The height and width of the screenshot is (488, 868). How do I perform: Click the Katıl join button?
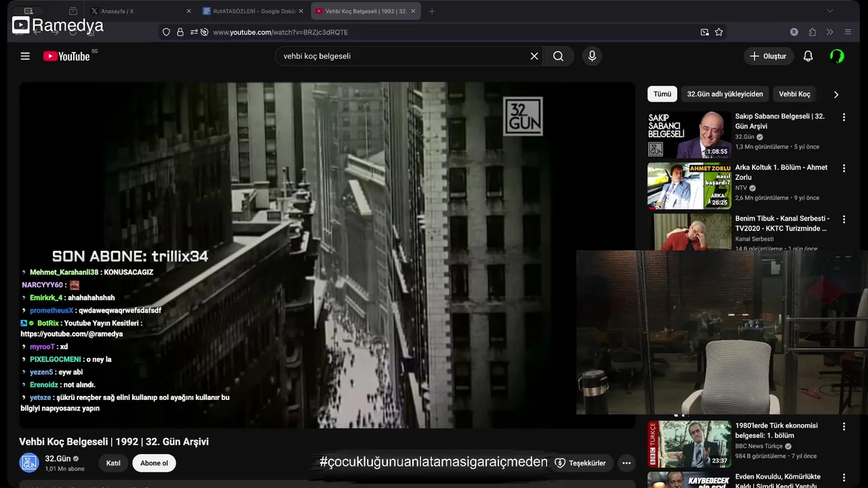113,463
